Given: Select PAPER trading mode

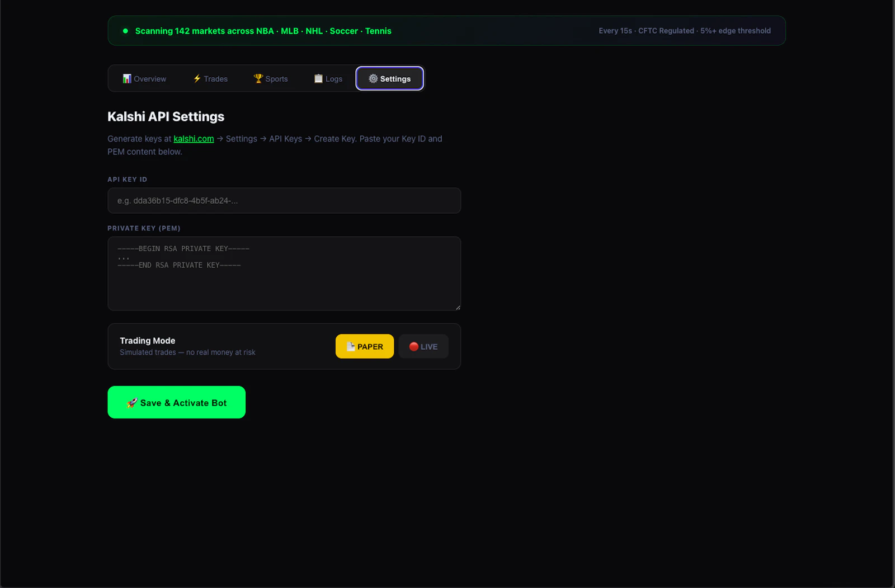Looking at the screenshot, I should click(x=365, y=346).
